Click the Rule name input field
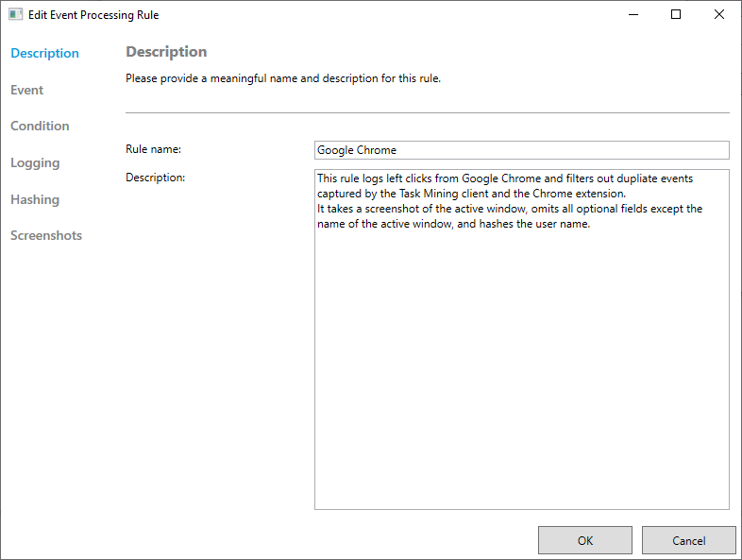This screenshot has height=560, width=742. [521, 150]
